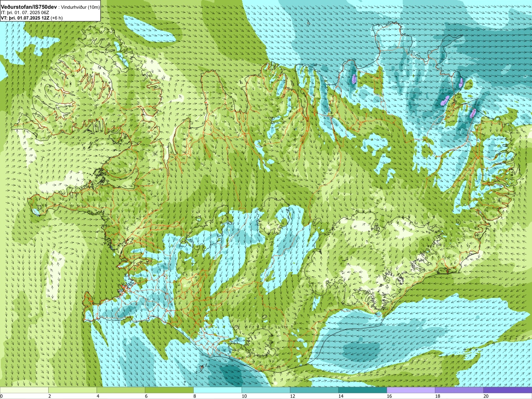This screenshot has height=399, width=532.
Task: Pick the 10–12 turquoise legend swatch
Action: (x=266, y=390)
